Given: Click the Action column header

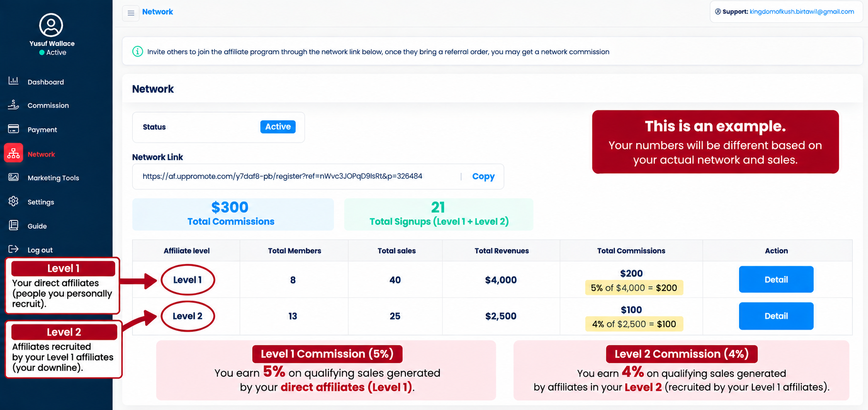Looking at the screenshot, I should tap(777, 251).
